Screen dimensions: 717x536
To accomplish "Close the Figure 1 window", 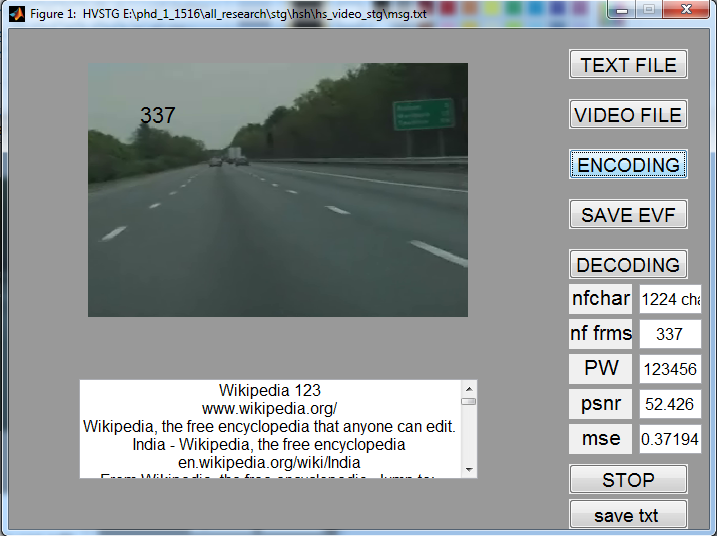I will 686,10.
